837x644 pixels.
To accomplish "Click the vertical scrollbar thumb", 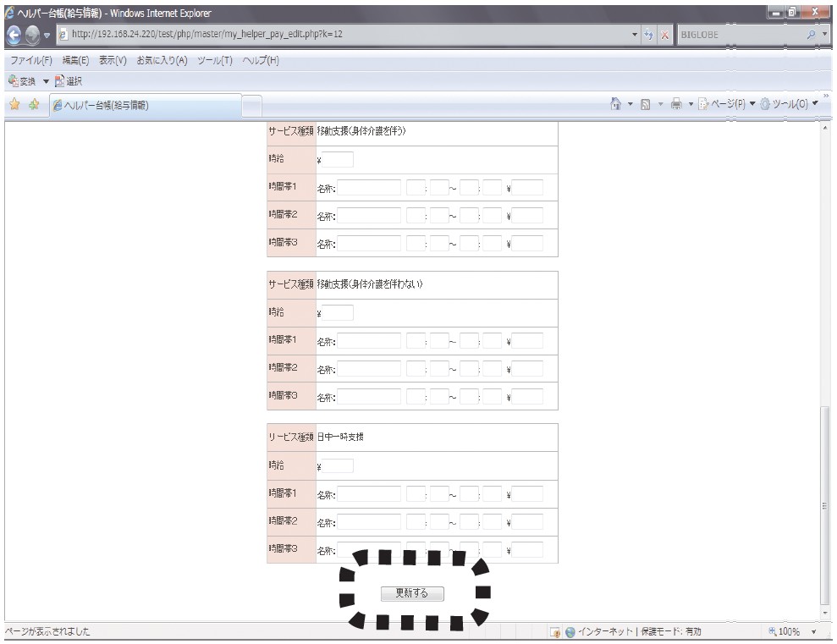I will coord(824,504).
